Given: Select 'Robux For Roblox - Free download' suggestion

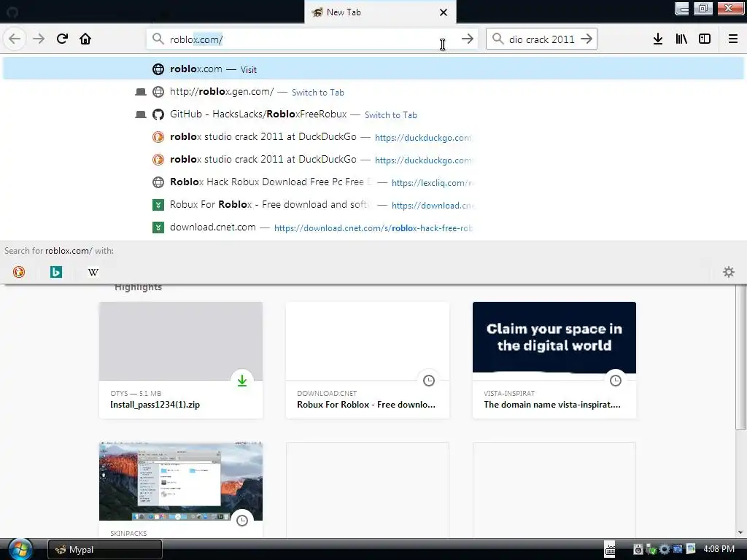Looking at the screenshot, I should (x=373, y=205).
